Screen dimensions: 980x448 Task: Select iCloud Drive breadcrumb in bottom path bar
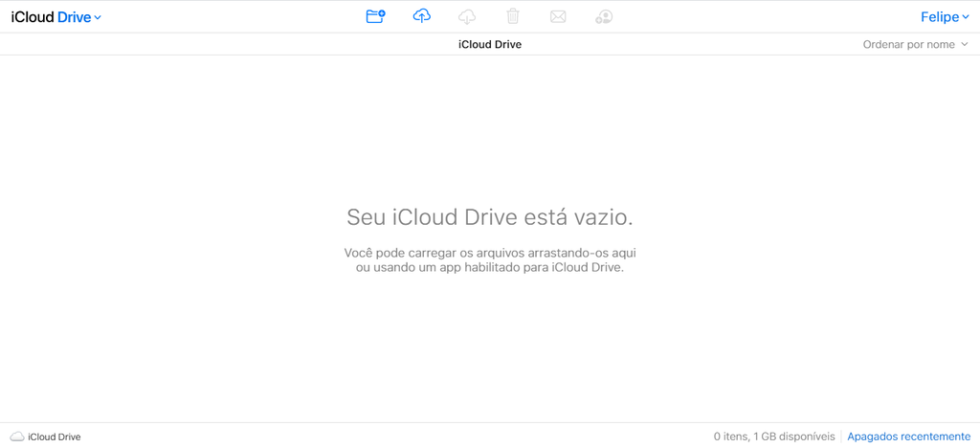55,437
